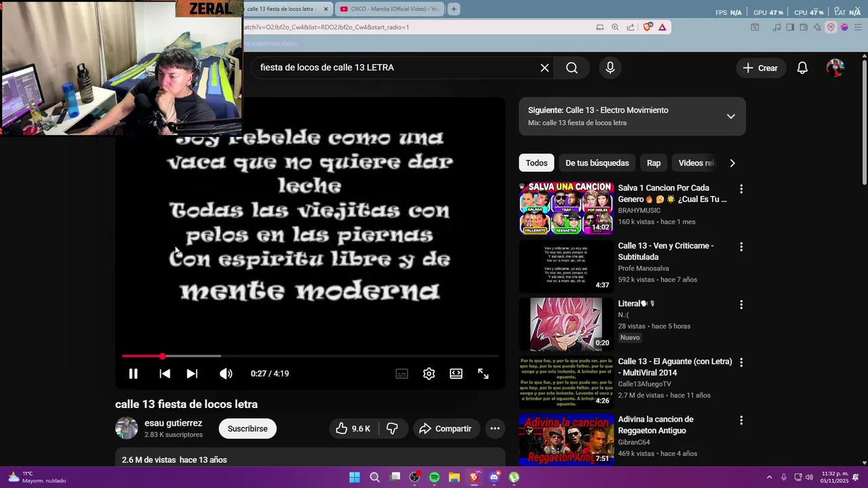The width and height of the screenshot is (868, 488).
Task: Select the Rap filter chip
Action: coord(654,163)
